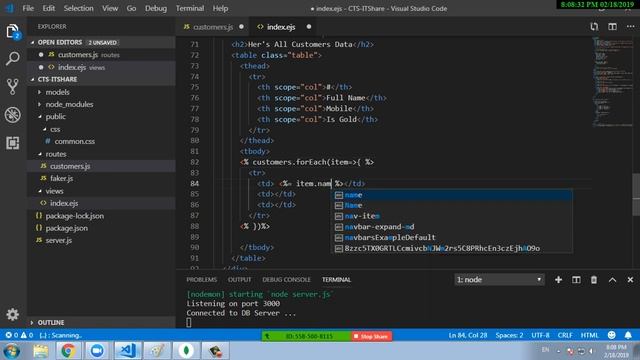
Task: Open the Edit menu
Action: (x=49, y=8)
